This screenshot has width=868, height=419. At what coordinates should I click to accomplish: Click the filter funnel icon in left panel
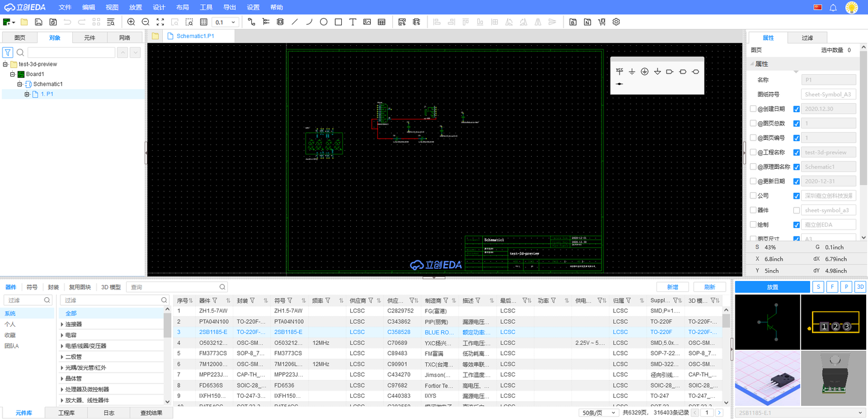(x=8, y=52)
